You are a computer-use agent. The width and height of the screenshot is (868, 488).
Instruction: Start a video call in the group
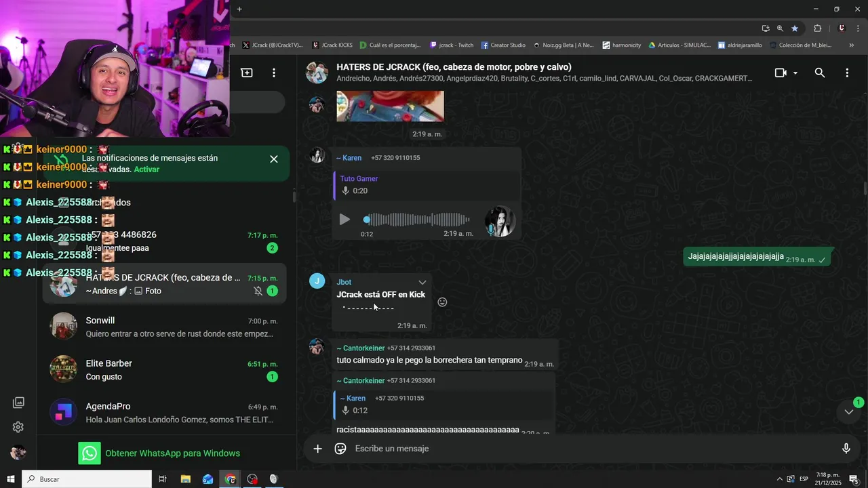coord(781,73)
